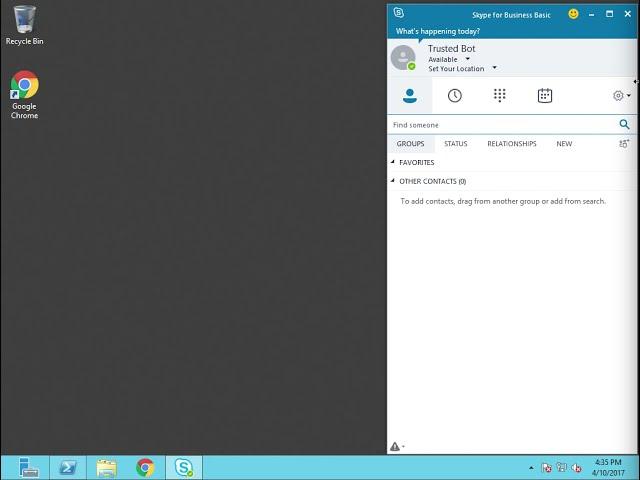640x480 pixels.
Task: Click the Trusted Bot name text
Action: [451, 49]
